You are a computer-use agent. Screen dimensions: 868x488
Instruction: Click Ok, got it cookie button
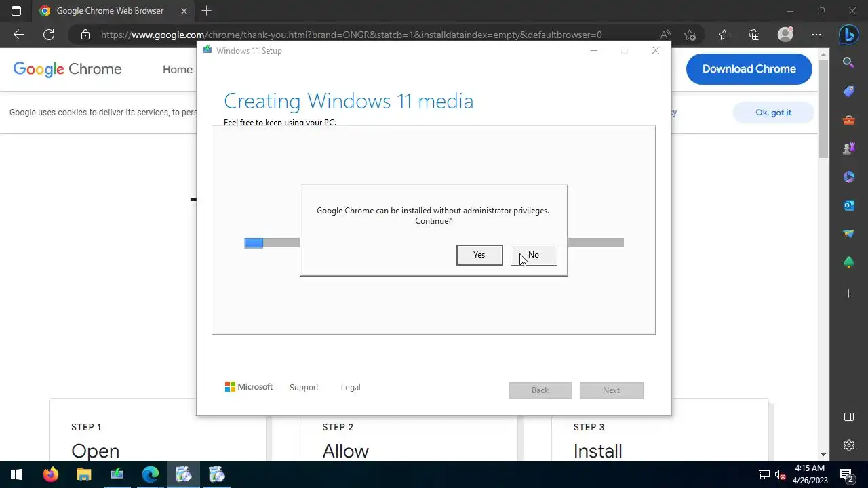click(773, 113)
